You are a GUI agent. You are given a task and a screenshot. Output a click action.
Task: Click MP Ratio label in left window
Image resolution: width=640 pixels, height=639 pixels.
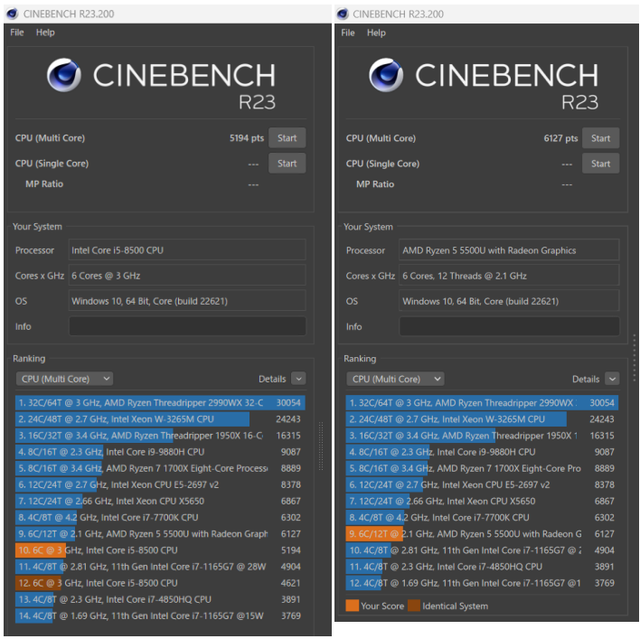[44, 184]
